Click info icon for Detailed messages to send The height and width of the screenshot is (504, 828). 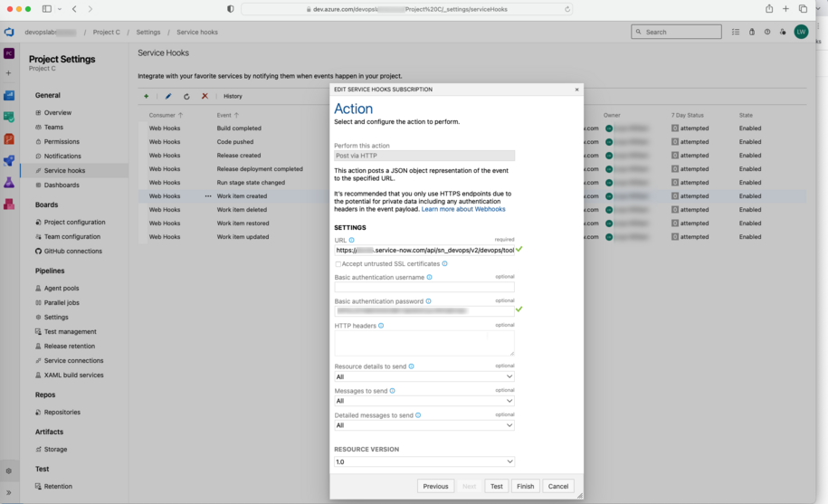tap(418, 415)
